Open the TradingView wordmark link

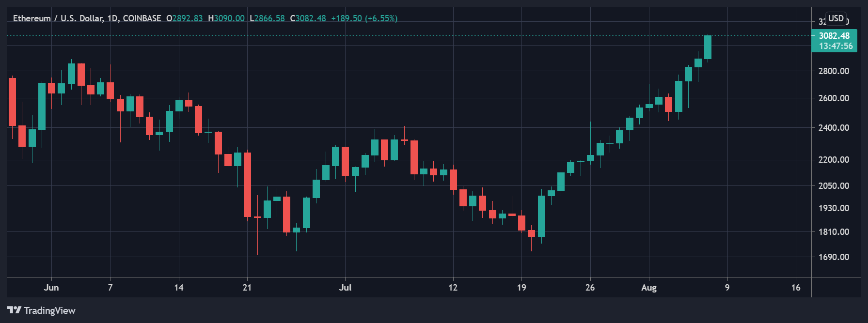pos(49,310)
